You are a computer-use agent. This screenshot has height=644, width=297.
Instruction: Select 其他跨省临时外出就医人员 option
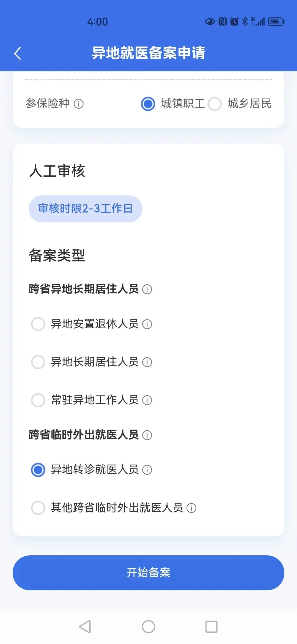pyautogui.click(x=38, y=508)
